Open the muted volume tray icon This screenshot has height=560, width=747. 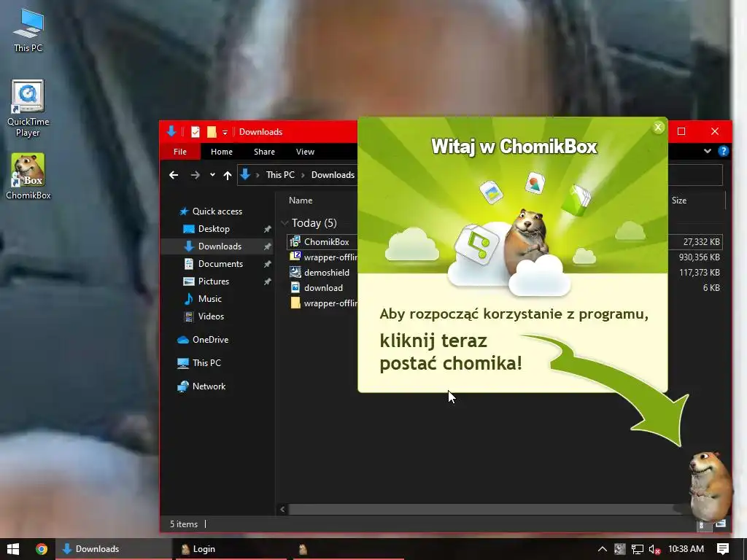[x=654, y=549]
